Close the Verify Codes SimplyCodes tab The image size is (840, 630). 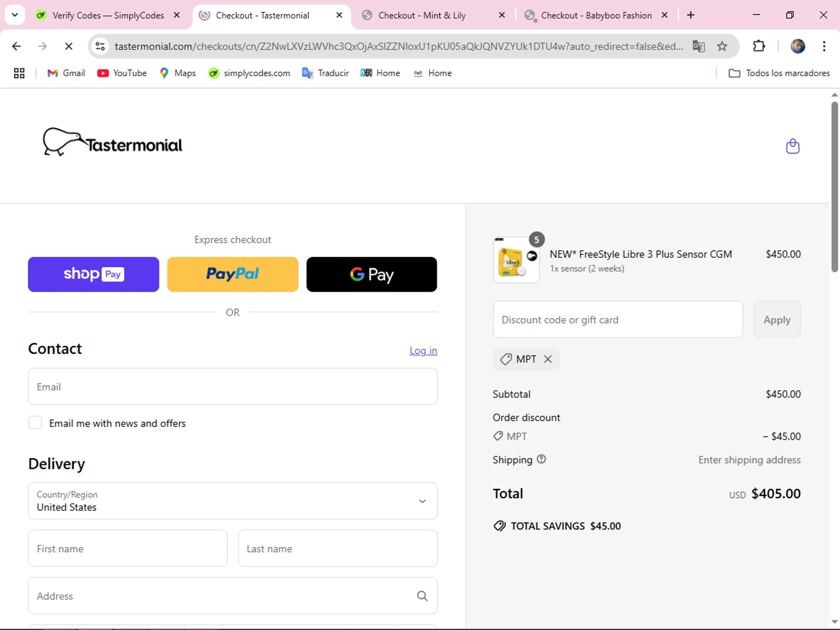pyautogui.click(x=176, y=15)
